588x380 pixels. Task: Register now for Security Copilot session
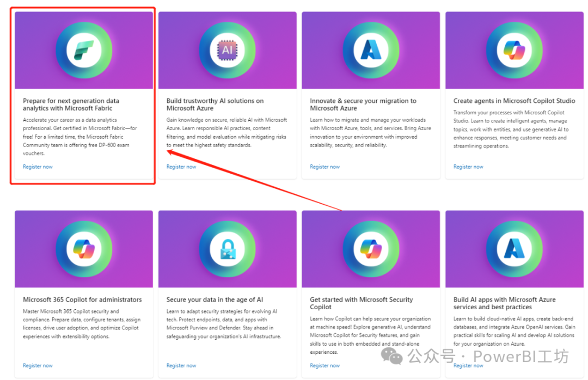coord(324,366)
